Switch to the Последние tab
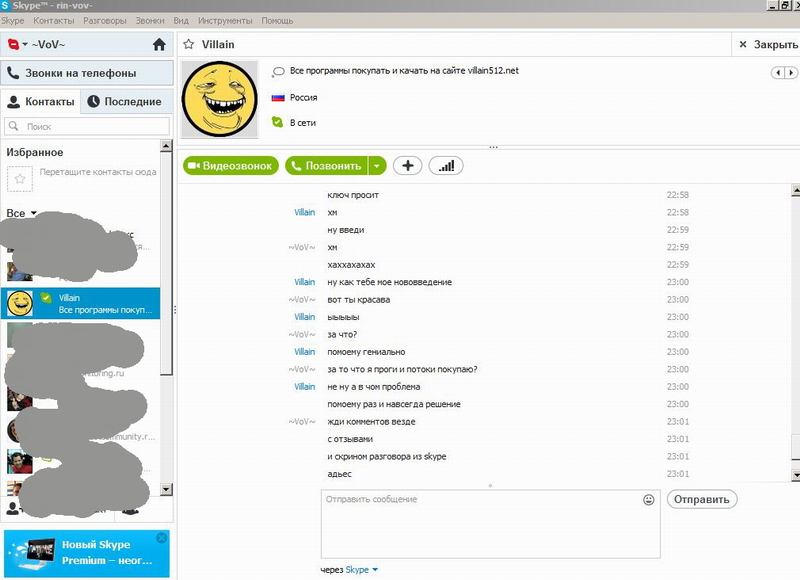Image resolution: width=800 pixels, height=580 pixels. (x=126, y=102)
